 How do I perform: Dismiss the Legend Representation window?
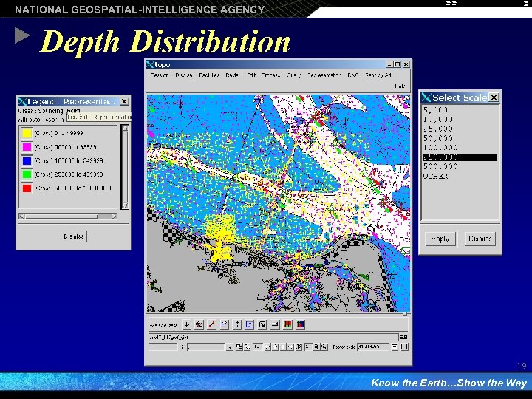[74, 236]
